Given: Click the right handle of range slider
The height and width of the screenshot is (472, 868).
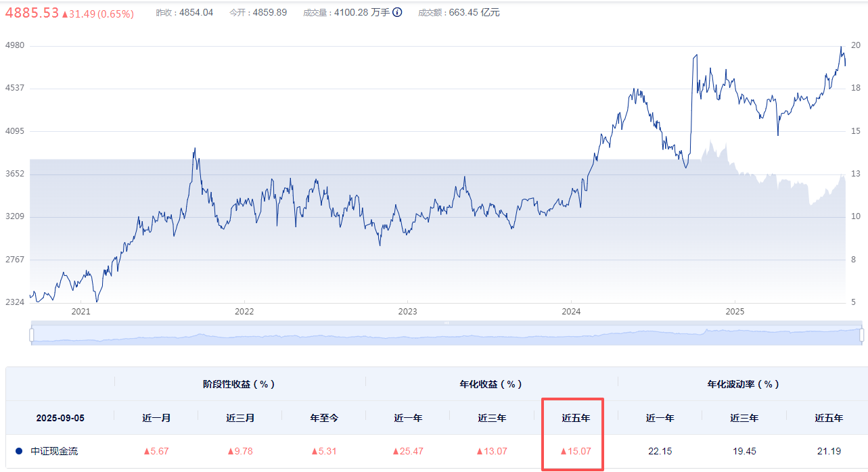Looking at the screenshot, I should [x=861, y=335].
